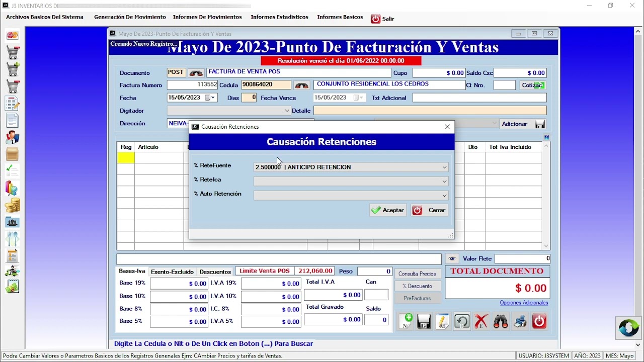Click the % Descuento button
The height and width of the screenshot is (362, 644).
[418, 286]
